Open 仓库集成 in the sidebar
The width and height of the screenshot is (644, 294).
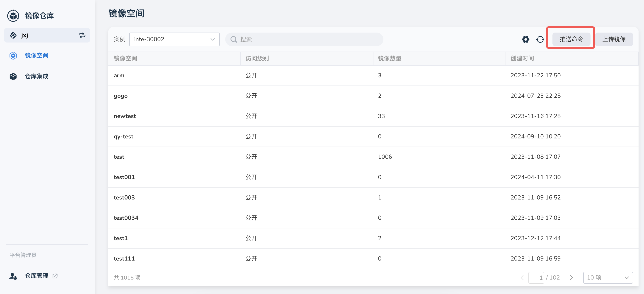[x=36, y=76]
